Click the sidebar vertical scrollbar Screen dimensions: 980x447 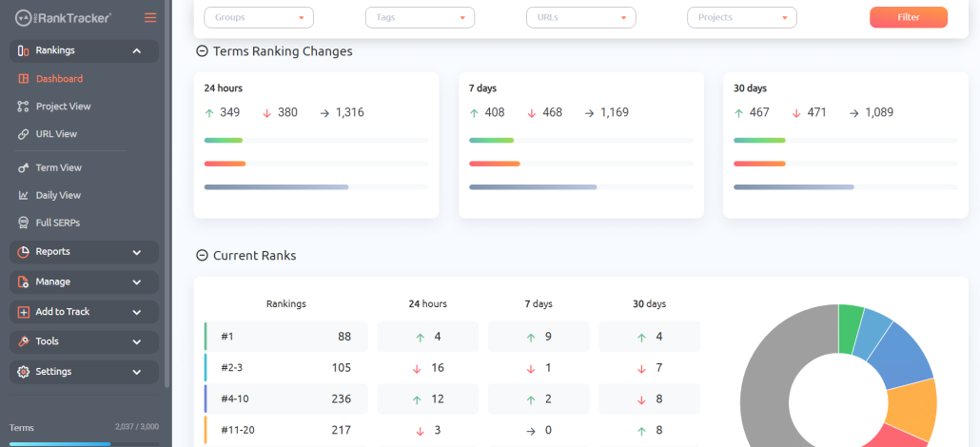167,194
